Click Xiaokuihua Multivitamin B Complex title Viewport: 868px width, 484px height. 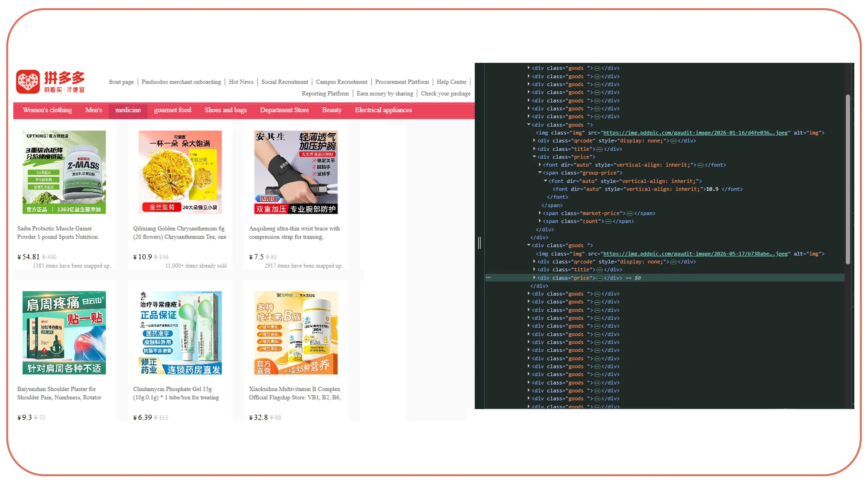[x=295, y=393]
